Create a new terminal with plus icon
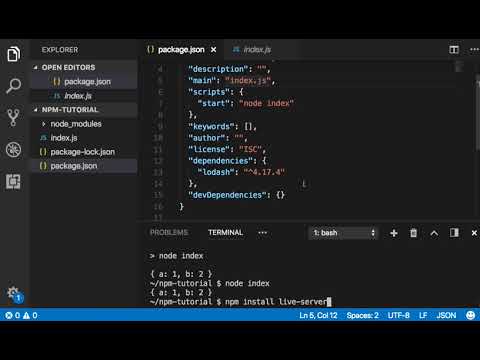Image resolution: width=480 pixels, height=360 pixels. [x=394, y=233]
